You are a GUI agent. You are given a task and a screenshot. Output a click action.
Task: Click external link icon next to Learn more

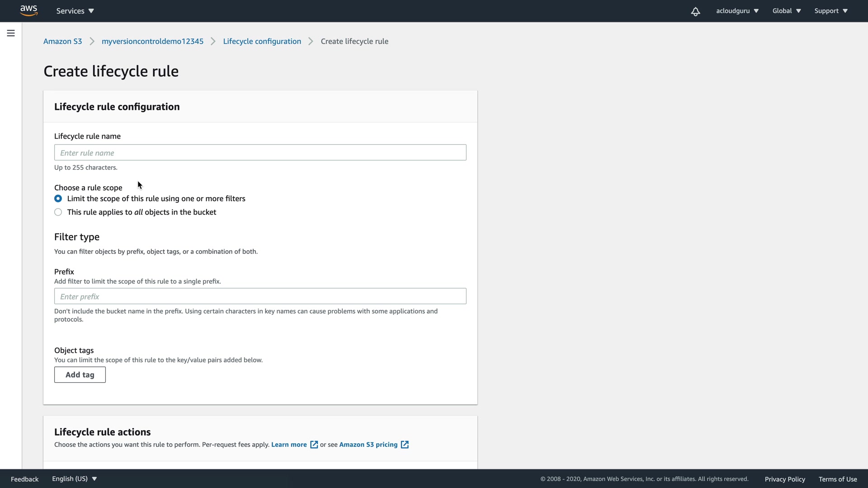(x=314, y=445)
